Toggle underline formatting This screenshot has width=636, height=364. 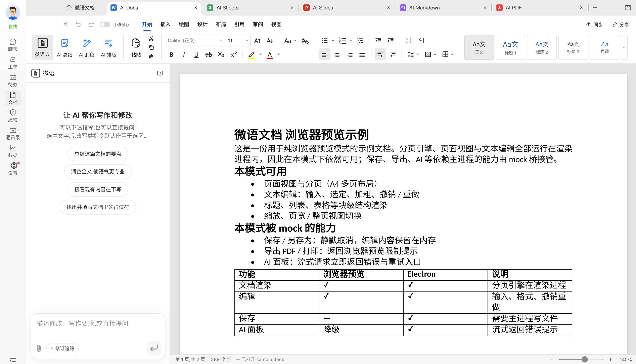pos(196,54)
